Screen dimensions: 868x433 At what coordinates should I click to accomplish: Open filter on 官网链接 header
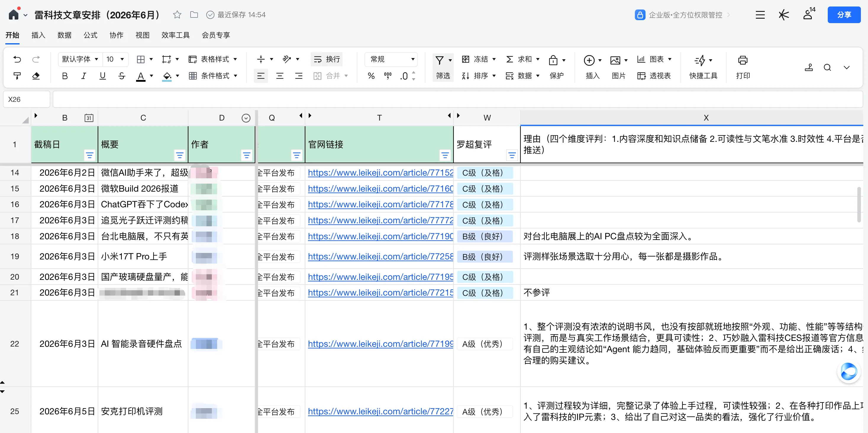[445, 155]
